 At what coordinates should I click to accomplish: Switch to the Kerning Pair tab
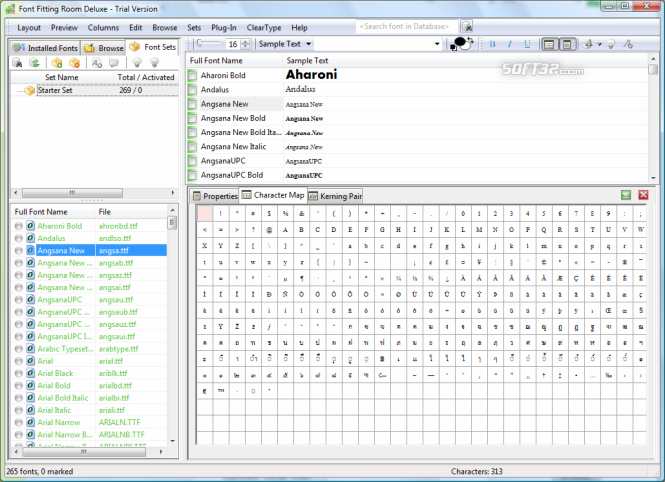(x=335, y=196)
